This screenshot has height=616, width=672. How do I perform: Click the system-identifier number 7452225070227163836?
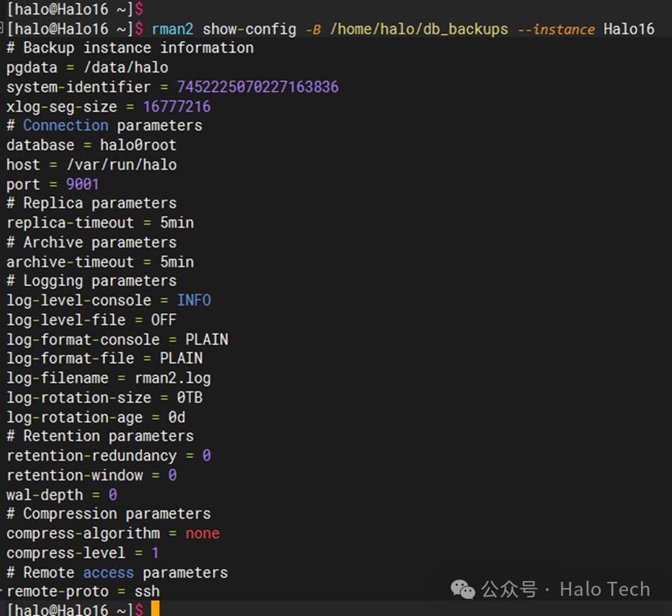[x=258, y=87]
